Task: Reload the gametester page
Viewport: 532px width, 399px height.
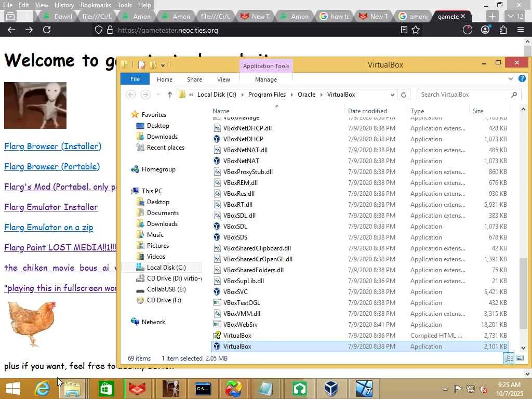Action: [x=47, y=30]
